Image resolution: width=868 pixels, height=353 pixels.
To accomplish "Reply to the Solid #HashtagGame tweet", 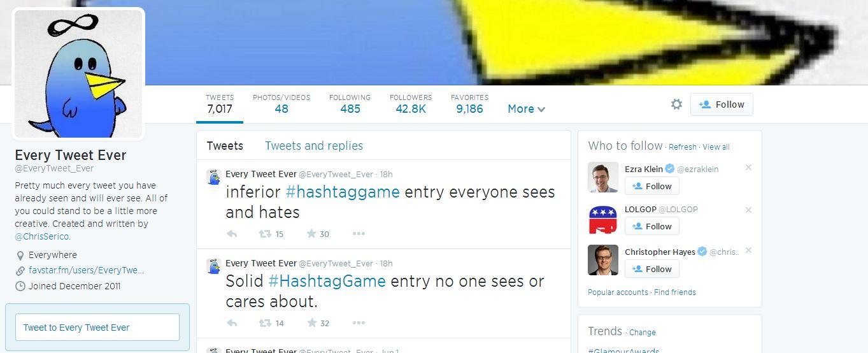I will point(232,323).
